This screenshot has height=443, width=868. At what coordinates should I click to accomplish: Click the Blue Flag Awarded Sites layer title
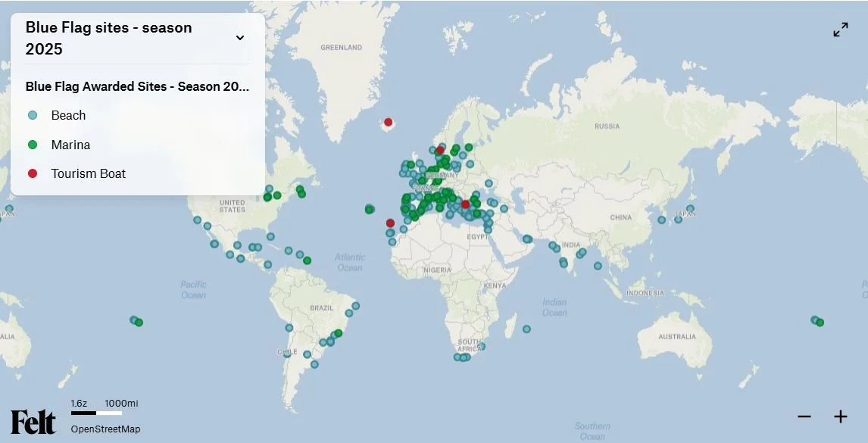(137, 86)
